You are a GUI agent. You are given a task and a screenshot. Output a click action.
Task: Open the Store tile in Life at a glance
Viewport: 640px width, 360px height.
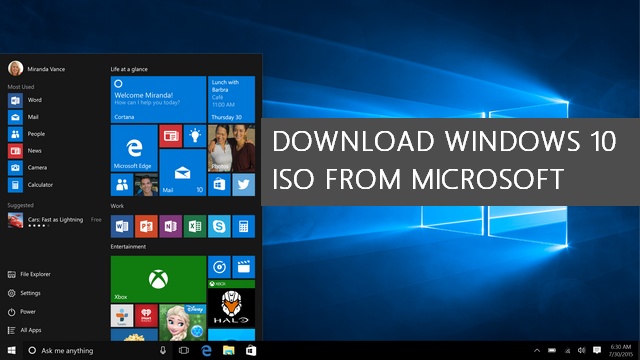tap(219, 185)
